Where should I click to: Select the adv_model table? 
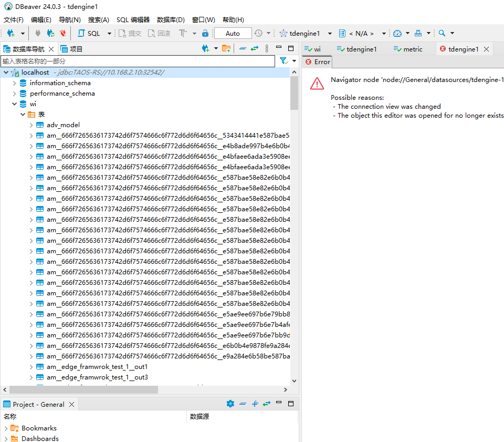click(63, 125)
